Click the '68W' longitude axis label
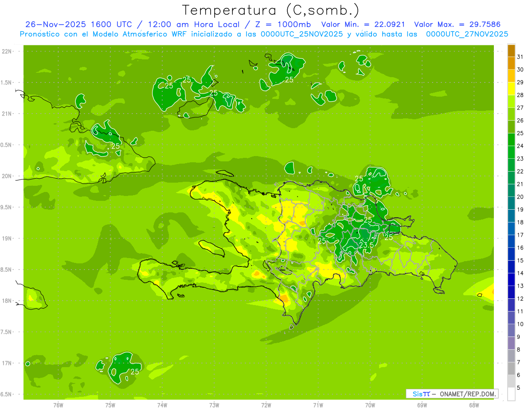The width and height of the screenshot is (532, 411). click(474, 405)
